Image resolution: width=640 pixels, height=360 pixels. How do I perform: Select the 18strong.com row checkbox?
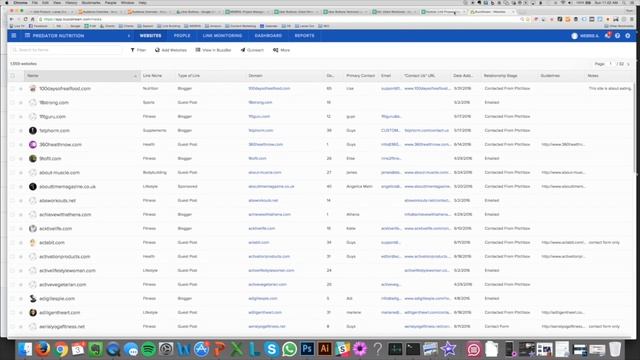pyautogui.click(x=13, y=102)
